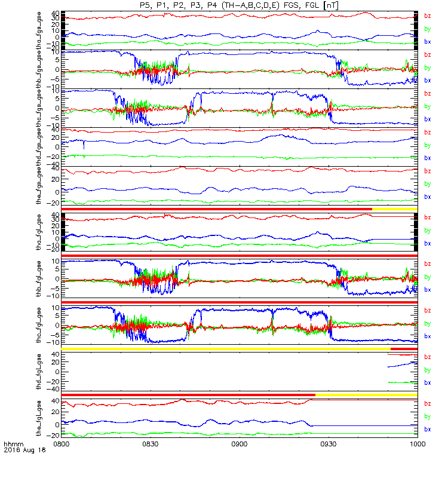This screenshot has height=478, width=448.
Task: Select the bz label beside the the_fgs_gse panel
Action: (x=428, y=171)
